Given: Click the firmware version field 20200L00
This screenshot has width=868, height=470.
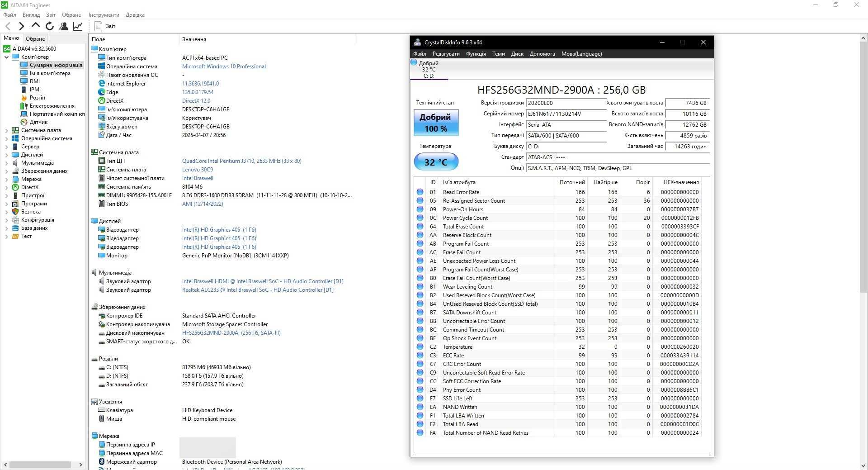Looking at the screenshot, I should point(566,103).
